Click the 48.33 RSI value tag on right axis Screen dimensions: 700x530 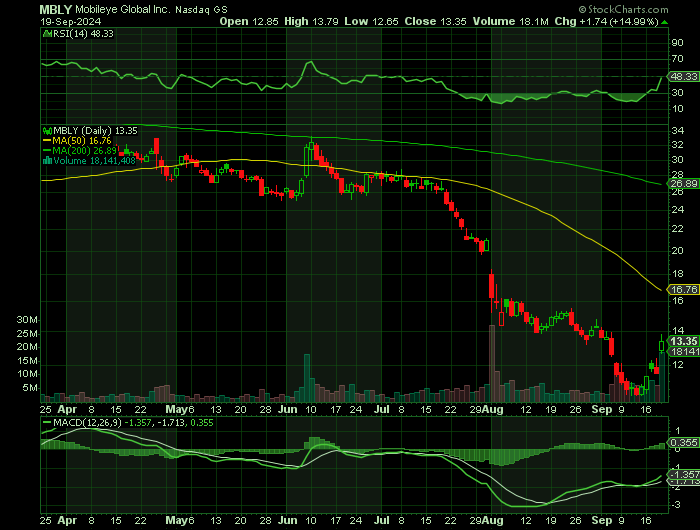pyautogui.click(x=683, y=76)
